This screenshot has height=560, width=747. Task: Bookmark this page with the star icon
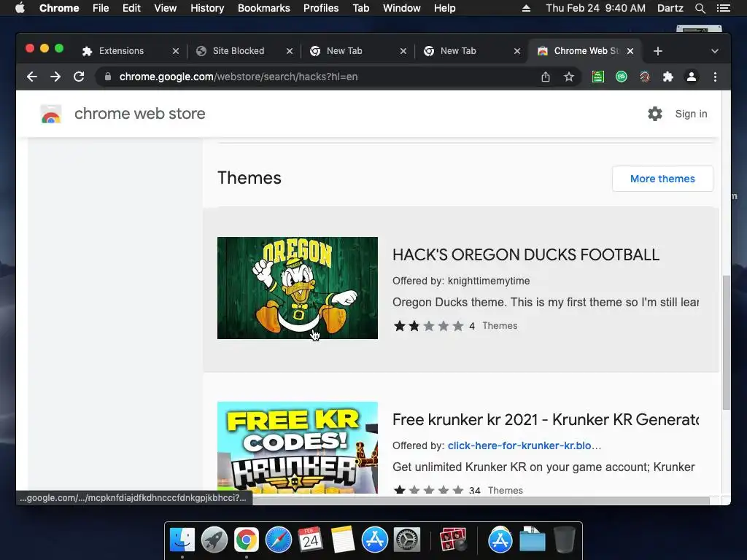click(x=569, y=77)
